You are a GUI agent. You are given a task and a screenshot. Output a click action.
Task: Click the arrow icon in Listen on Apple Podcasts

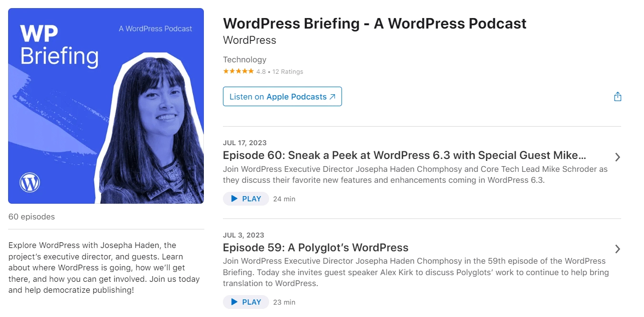click(332, 97)
